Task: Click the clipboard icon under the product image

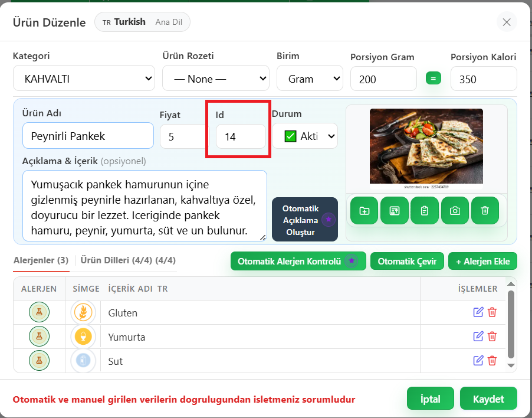Action: (425, 210)
